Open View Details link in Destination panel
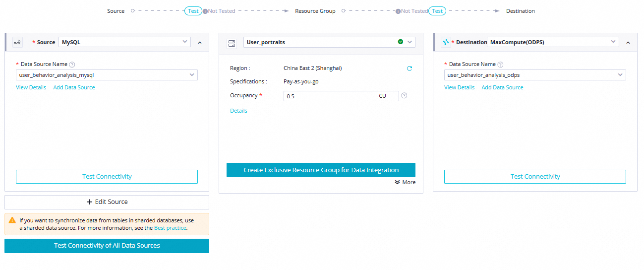This screenshot has width=644, height=270. click(459, 87)
